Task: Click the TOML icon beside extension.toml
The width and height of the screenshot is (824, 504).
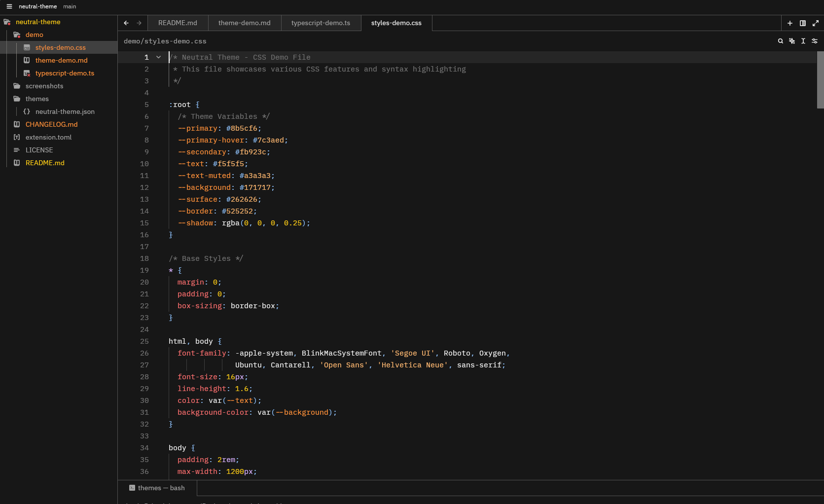Action: tap(17, 137)
